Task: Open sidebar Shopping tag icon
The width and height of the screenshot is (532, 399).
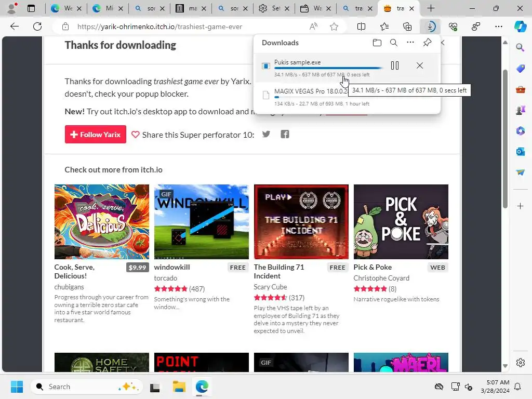Action: click(x=520, y=69)
